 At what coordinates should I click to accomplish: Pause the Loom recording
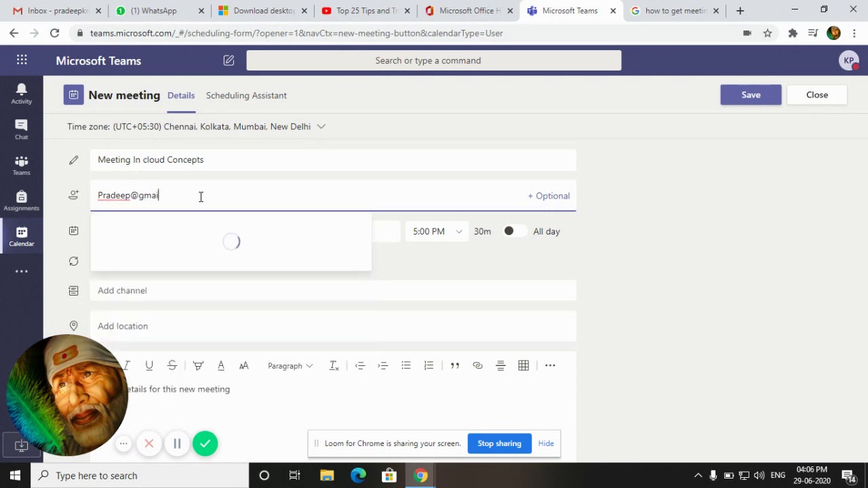click(x=177, y=444)
